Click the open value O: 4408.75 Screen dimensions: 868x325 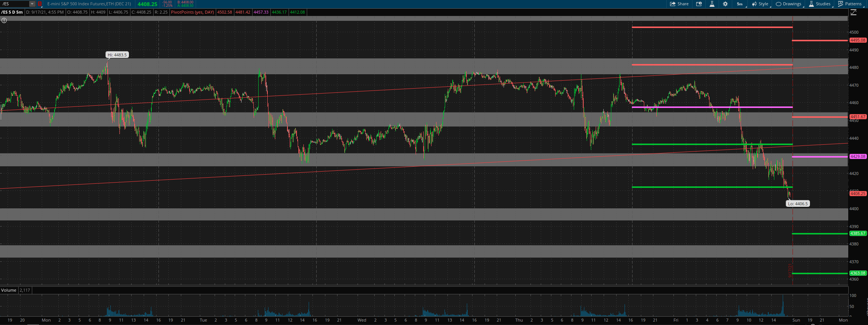pyautogui.click(x=77, y=12)
